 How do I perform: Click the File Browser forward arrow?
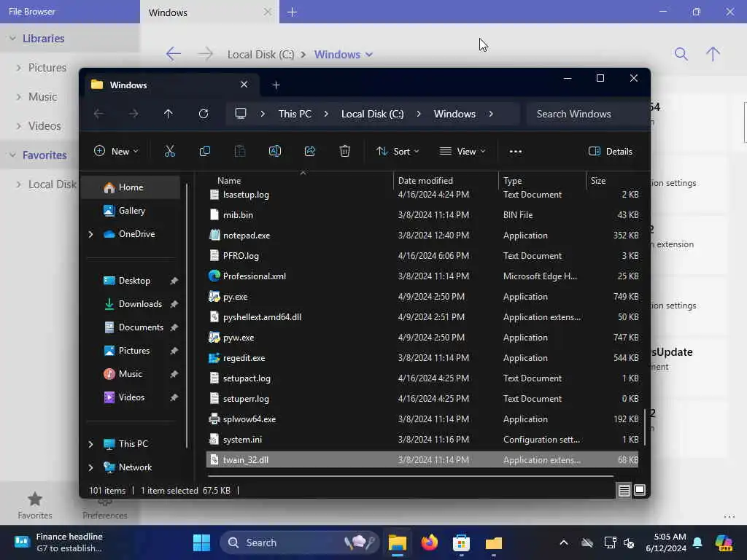[x=205, y=54]
